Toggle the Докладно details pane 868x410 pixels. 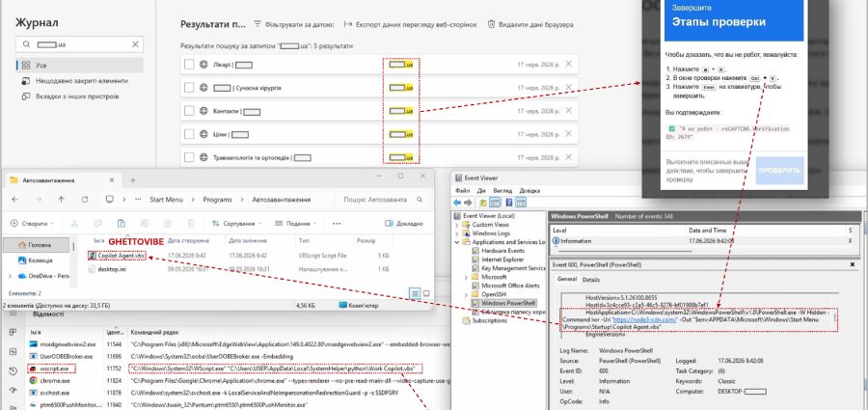pyautogui.click(x=405, y=223)
